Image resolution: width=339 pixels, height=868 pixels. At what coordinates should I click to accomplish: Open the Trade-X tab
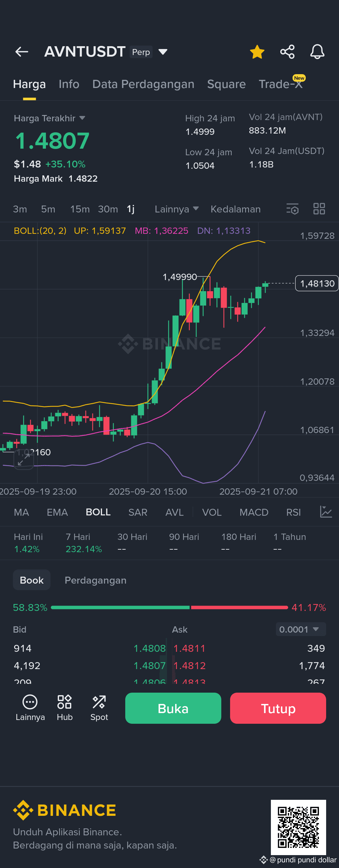(x=281, y=84)
